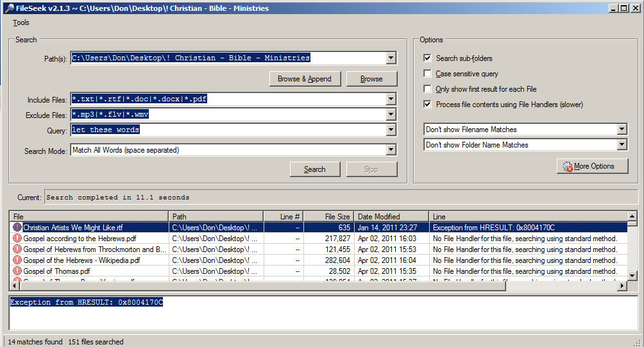Click the icon beside Christian Artists We Might Like.rtf

point(17,227)
